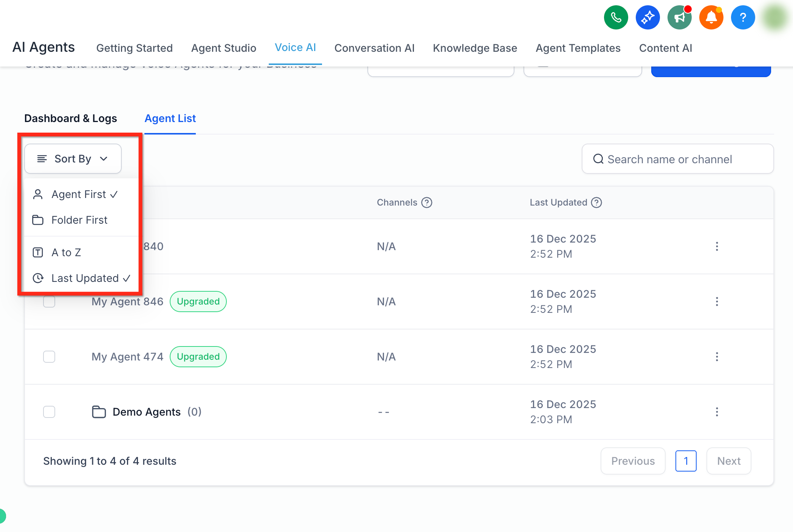The image size is (793, 532).
Task: Click the magnifier icon in the search box
Action: pyautogui.click(x=598, y=159)
